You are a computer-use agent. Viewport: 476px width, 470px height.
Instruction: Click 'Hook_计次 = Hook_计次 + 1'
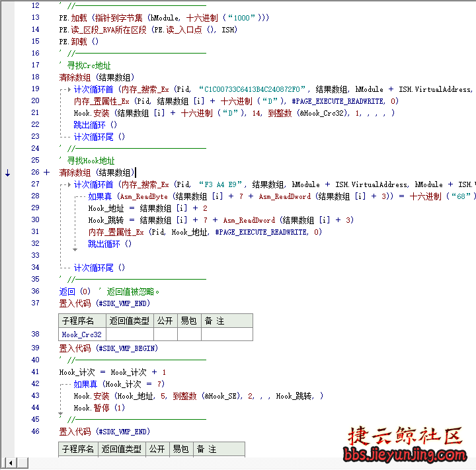pos(112,372)
